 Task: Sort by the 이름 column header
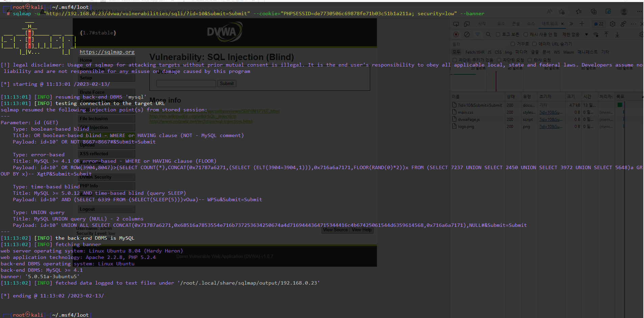coord(478,97)
